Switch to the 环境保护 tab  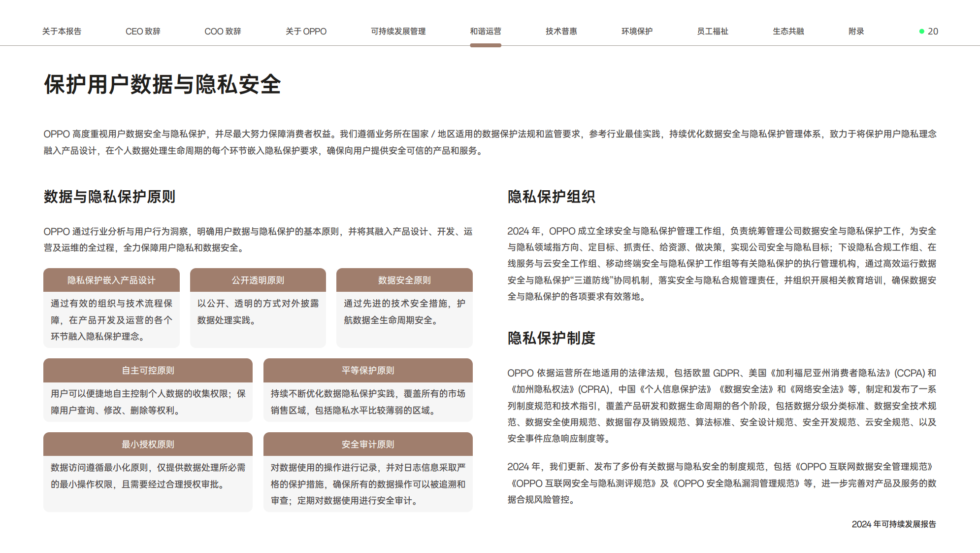(637, 31)
